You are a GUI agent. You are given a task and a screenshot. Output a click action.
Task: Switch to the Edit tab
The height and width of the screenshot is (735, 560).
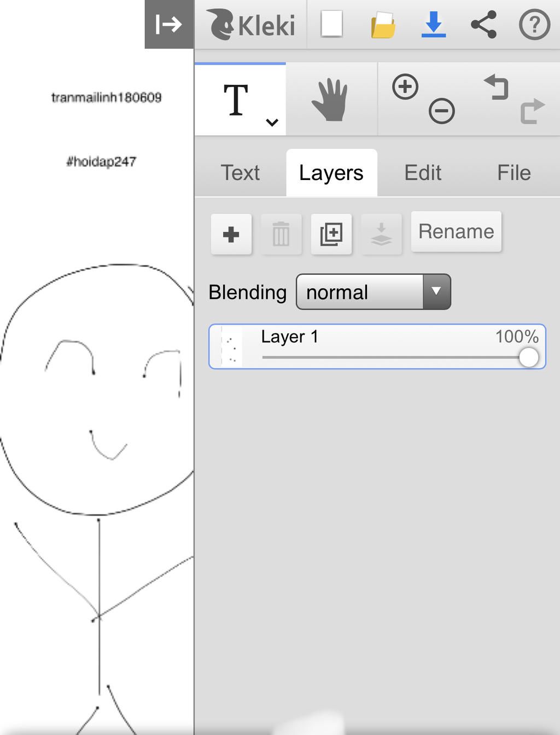tap(423, 173)
